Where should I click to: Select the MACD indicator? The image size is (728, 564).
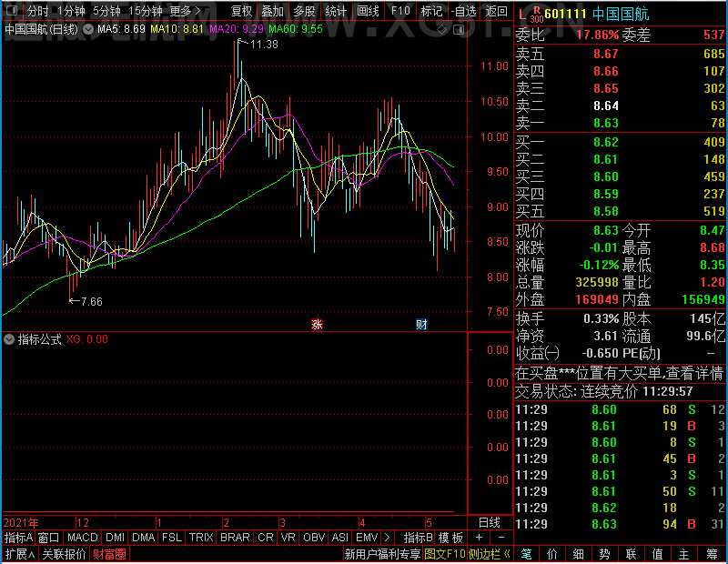point(83,538)
